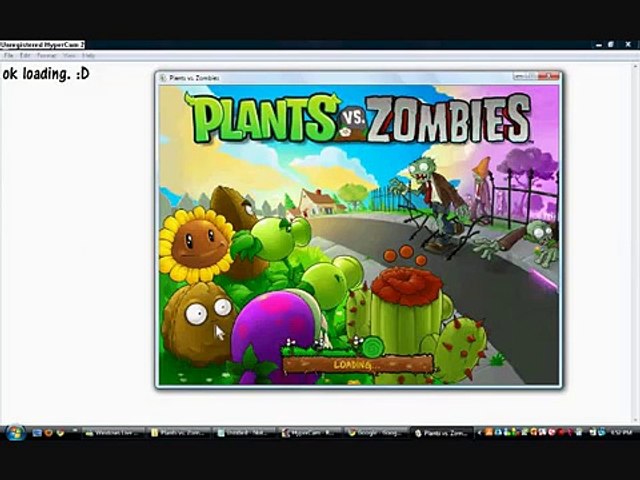Open the Windows Start orb
Viewport: 640px width, 480px height.
tap(16, 433)
